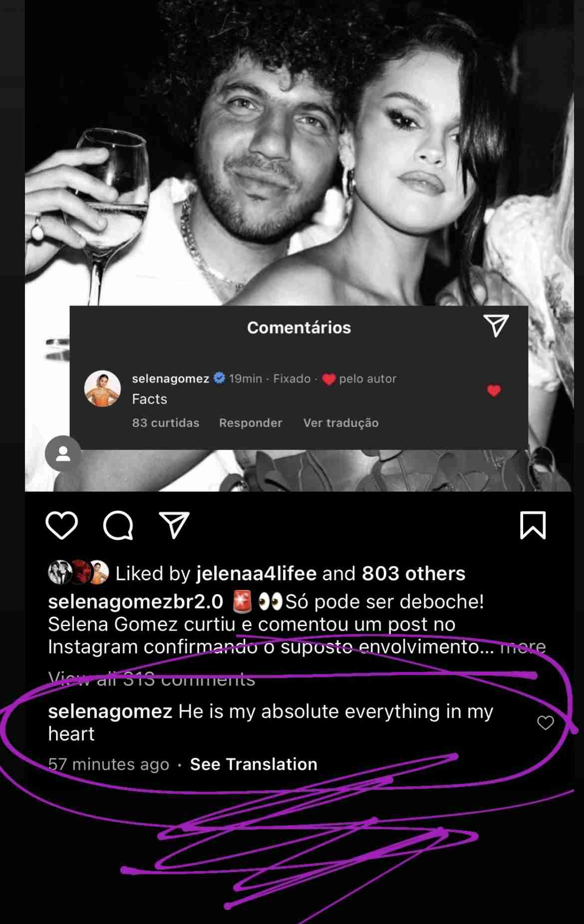The width and height of the screenshot is (584, 924).
Task: Tap 'See Translation' under the comment
Action: pos(254,764)
